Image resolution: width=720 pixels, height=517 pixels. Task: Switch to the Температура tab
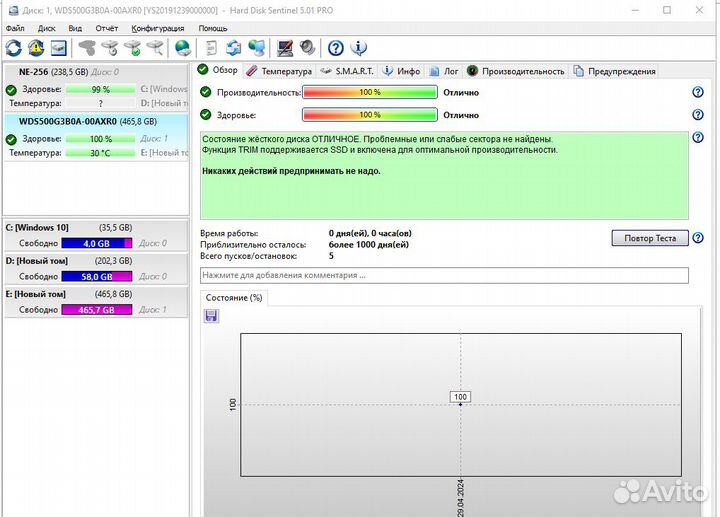point(279,71)
